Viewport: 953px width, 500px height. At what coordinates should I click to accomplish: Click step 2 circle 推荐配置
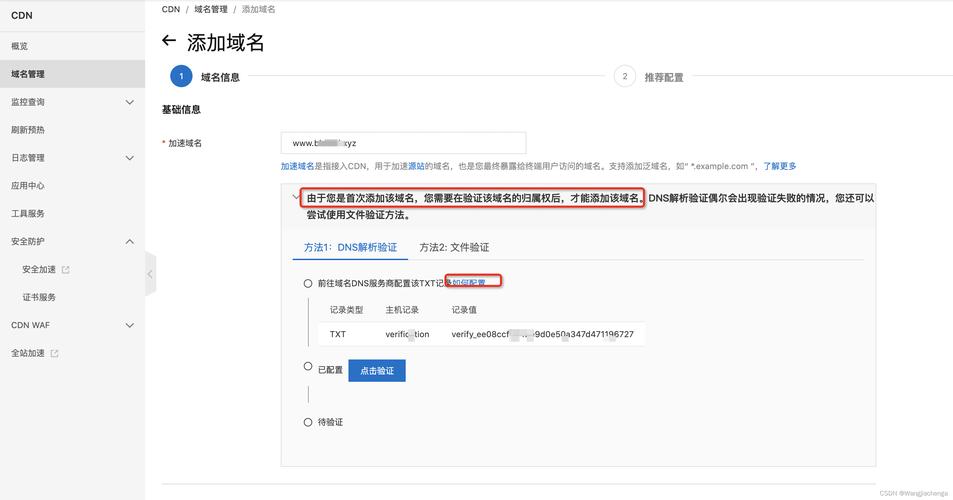click(624, 77)
